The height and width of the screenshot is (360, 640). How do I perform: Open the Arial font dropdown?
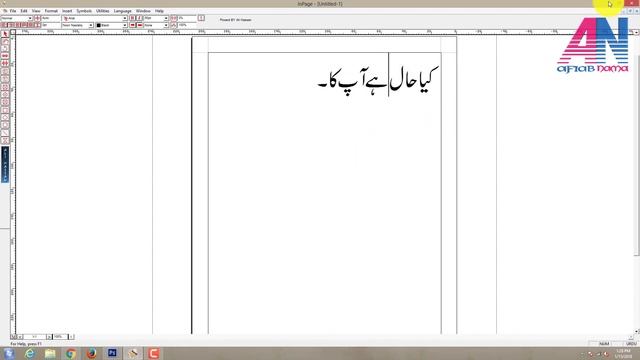point(125,18)
